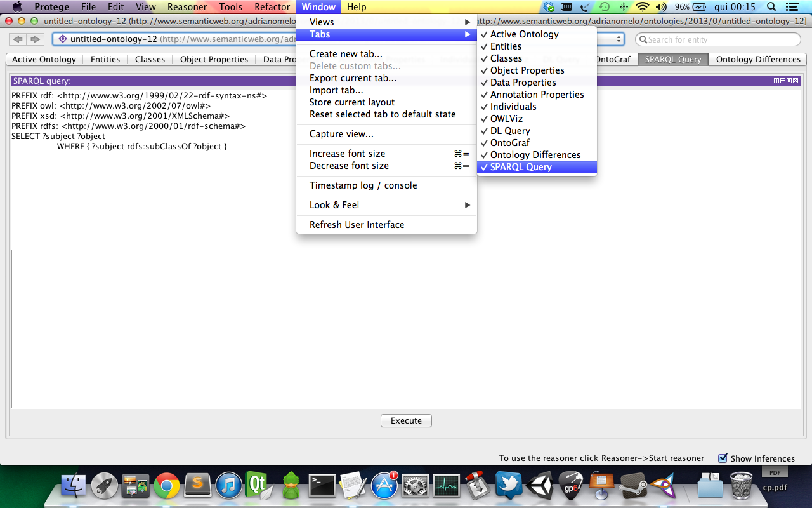Screen dimensions: 812x508
Task: Open Notification Center list icon
Action: pos(792,7)
